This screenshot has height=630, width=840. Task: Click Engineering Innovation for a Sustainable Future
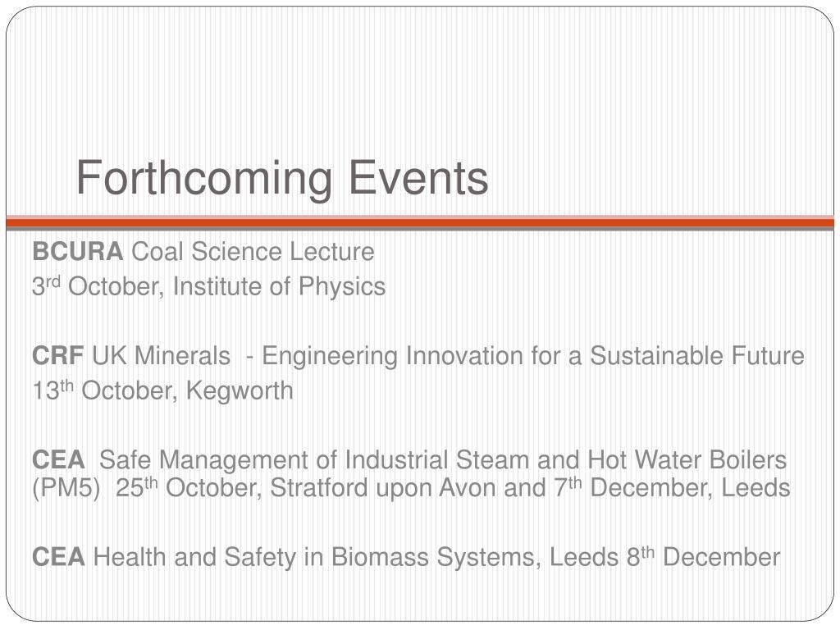coord(533,357)
